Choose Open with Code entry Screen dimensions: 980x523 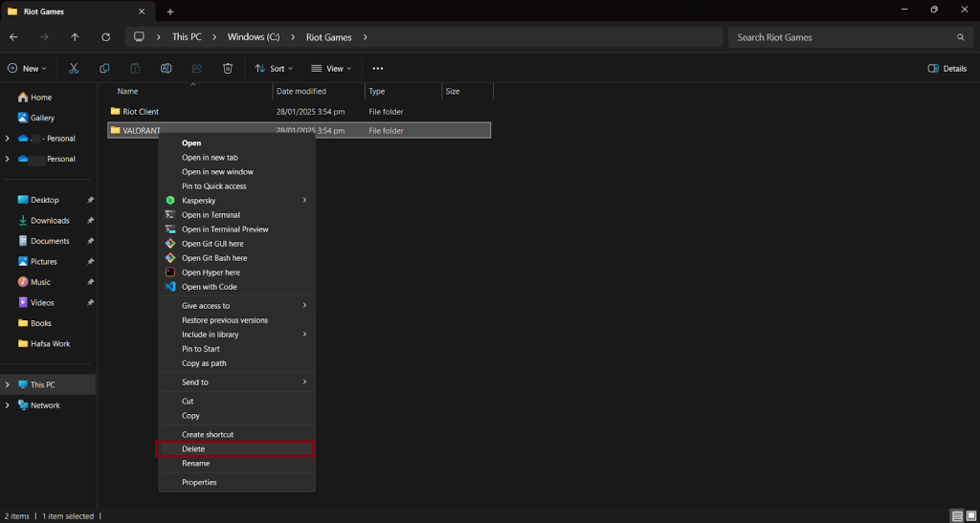pyautogui.click(x=237, y=287)
